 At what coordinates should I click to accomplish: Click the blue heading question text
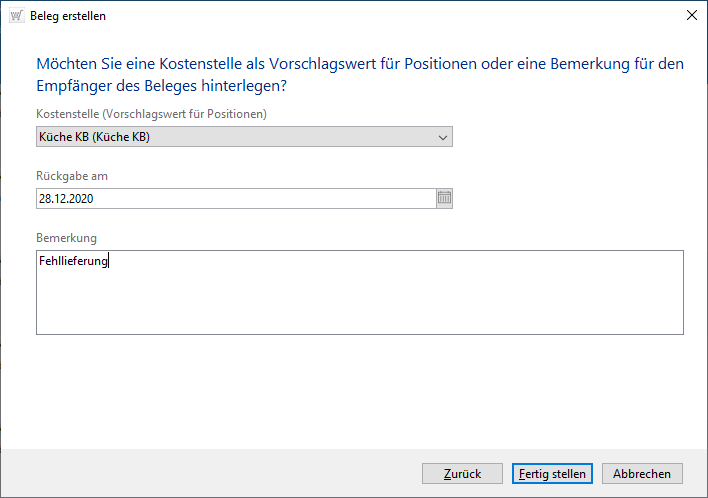tap(360, 75)
